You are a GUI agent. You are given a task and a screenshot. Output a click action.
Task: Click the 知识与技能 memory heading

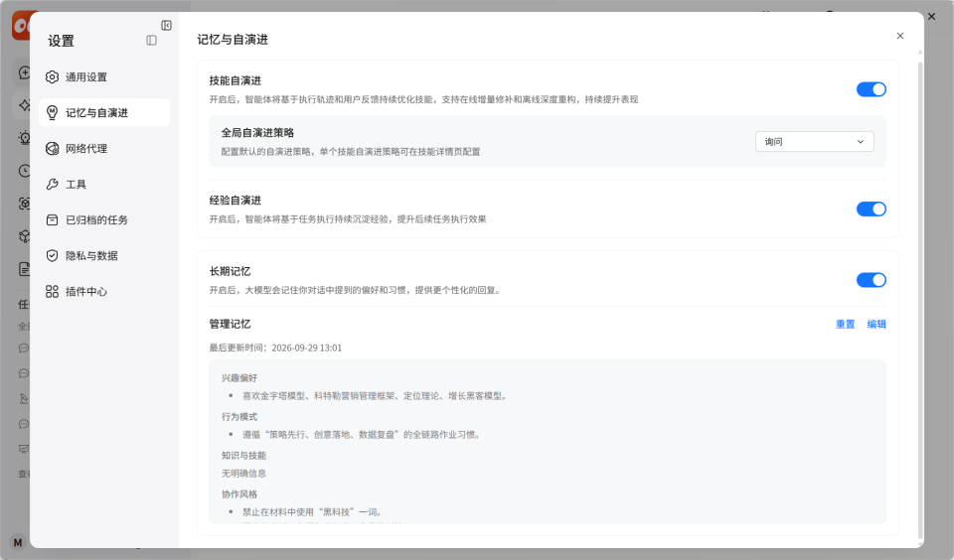[x=243, y=456]
